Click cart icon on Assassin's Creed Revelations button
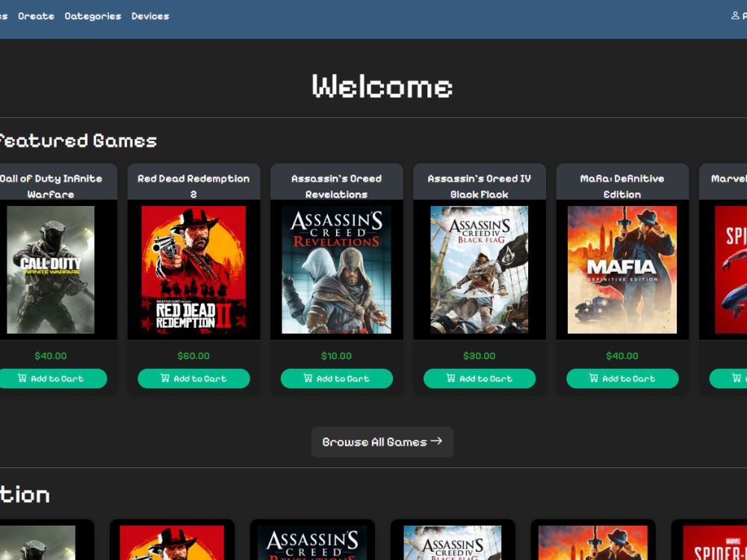The width and height of the screenshot is (747, 560). coord(309,378)
